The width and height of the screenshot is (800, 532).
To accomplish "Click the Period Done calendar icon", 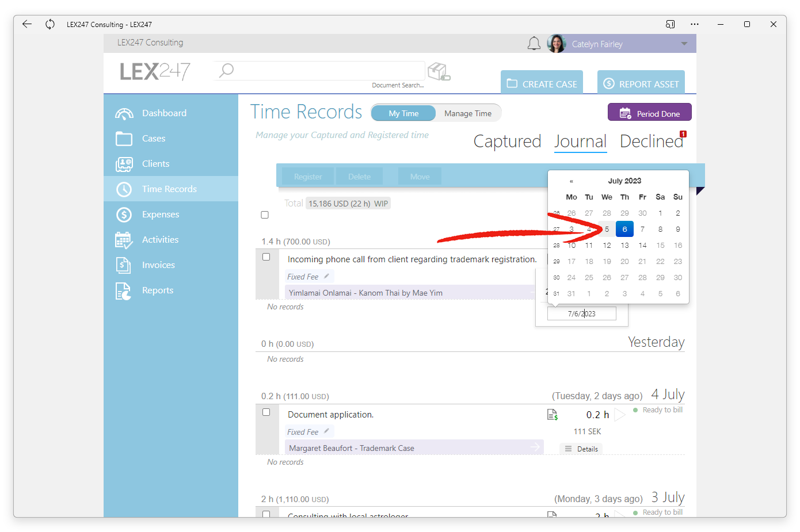I will tap(625, 113).
